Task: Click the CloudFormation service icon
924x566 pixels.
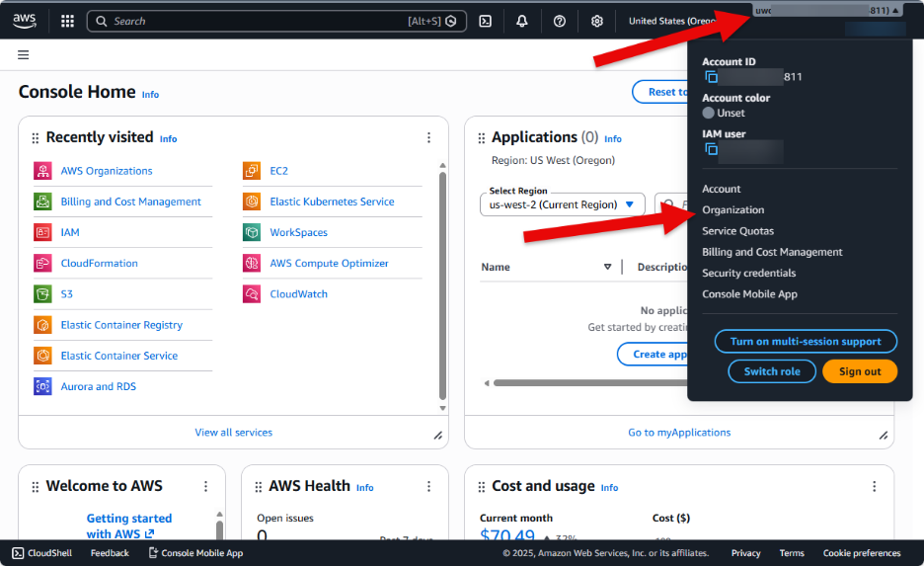Action: (43, 263)
